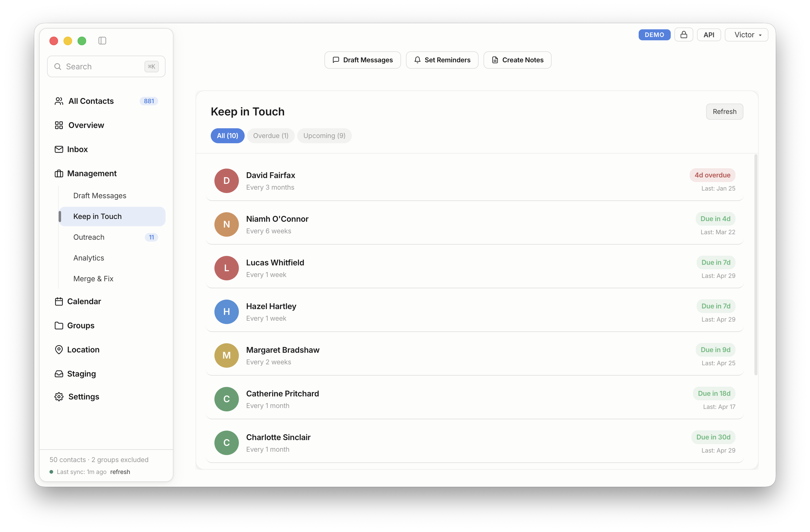The height and width of the screenshot is (532, 810).
Task: Click Margaret Bradshaw's M avatar
Action: 226,355
